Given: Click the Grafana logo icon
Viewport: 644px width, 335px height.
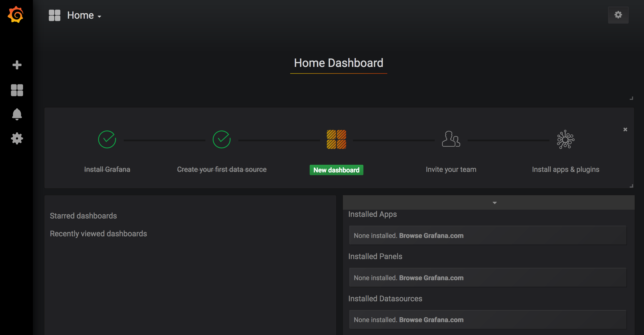Looking at the screenshot, I should pos(16,15).
